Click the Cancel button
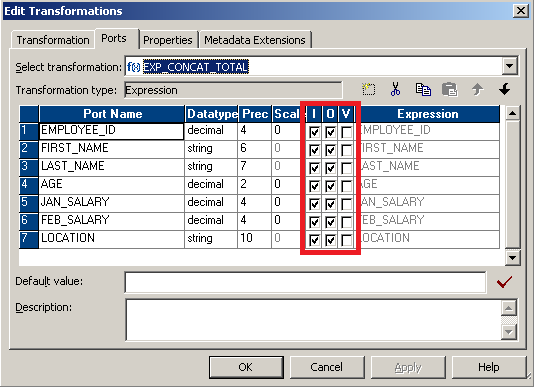 pos(327,367)
